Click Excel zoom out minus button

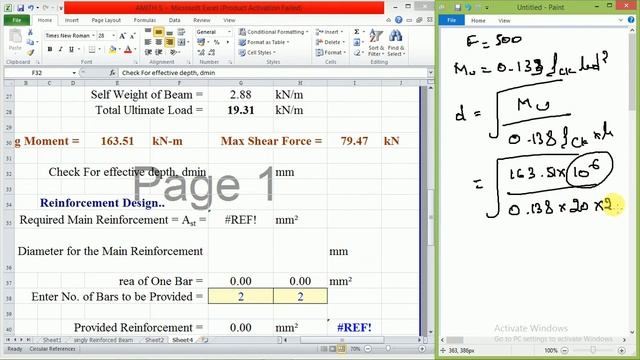[368, 349]
